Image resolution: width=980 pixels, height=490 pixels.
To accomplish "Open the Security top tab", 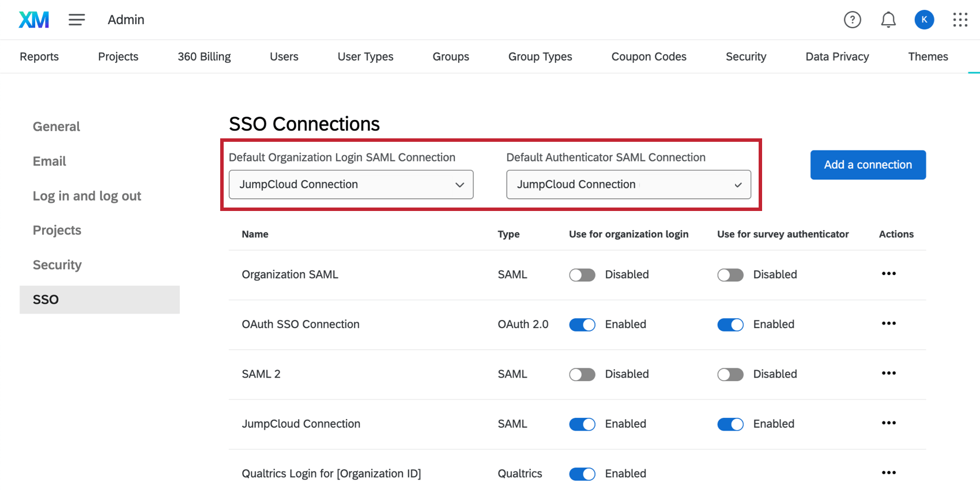I will (x=746, y=56).
